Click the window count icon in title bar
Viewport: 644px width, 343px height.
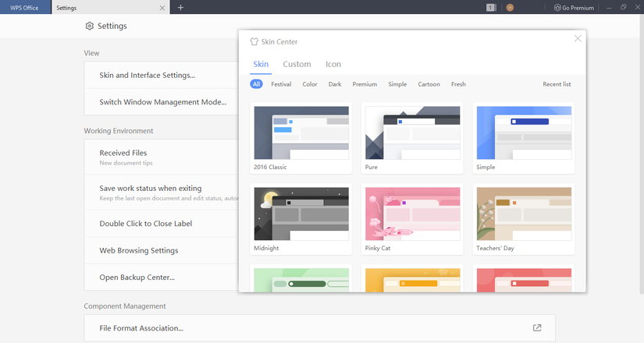[x=491, y=7]
